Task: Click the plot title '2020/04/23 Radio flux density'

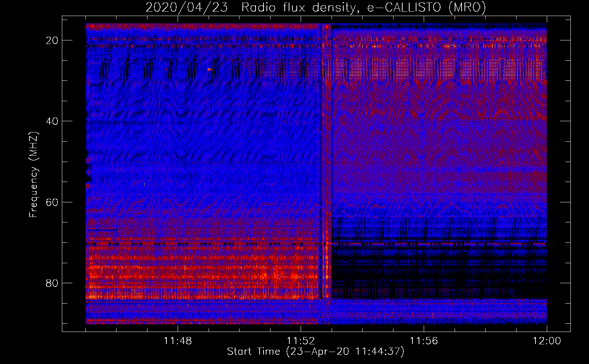Action: click(x=316, y=7)
